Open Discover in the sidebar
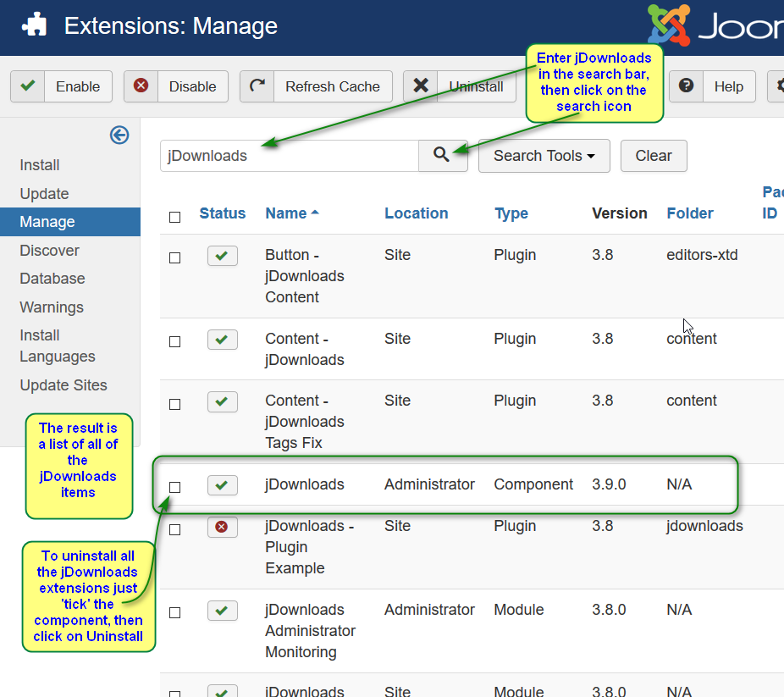 [49, 250]
